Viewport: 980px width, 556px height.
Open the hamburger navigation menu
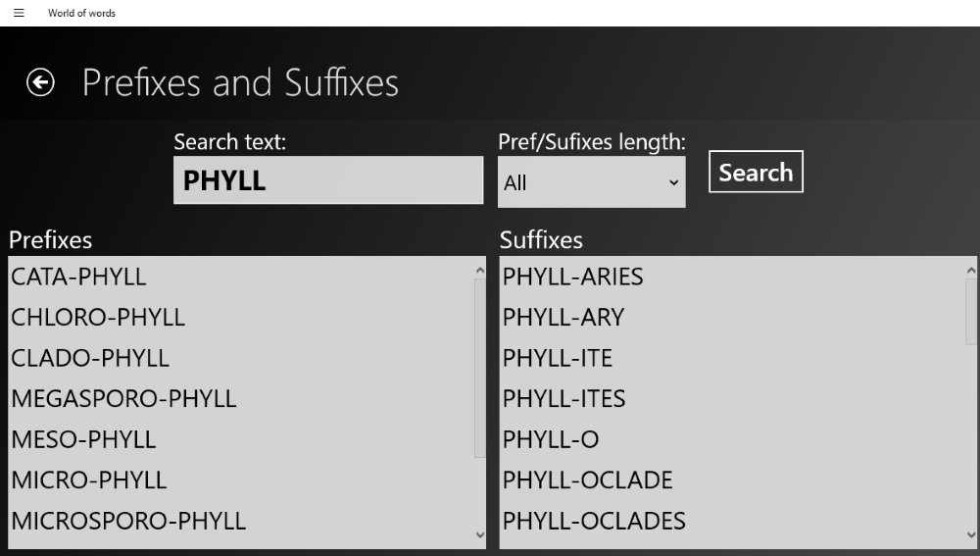tap(19, 13)
